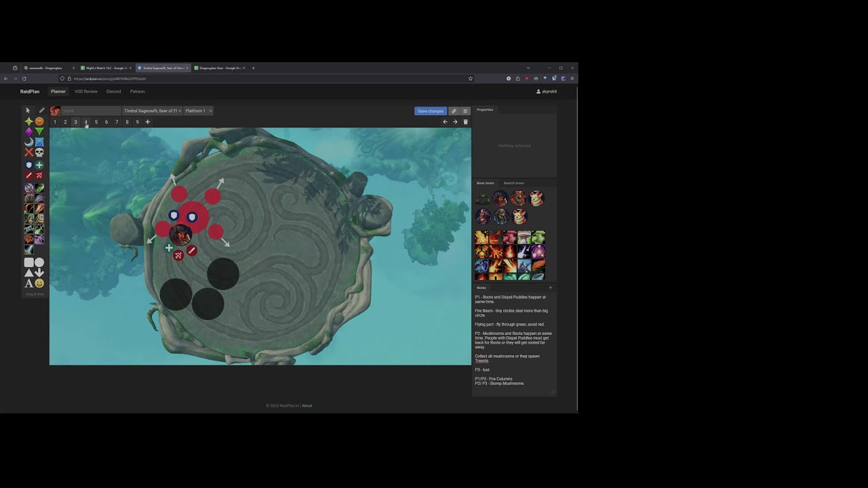This screenshot has height=488, width=868.
Task: Copy plan link with chain icon
Action: 454,111
